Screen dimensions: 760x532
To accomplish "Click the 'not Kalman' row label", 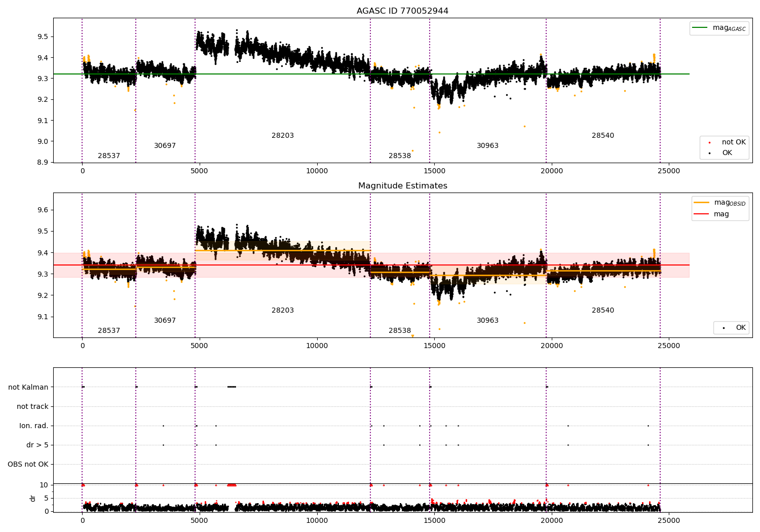I will [x=28, y=387].
